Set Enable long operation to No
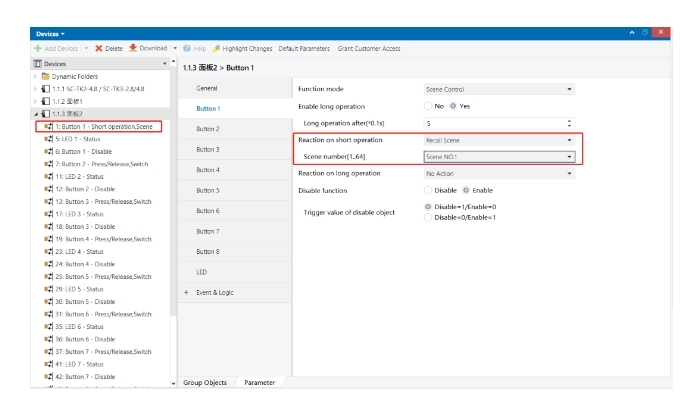 tap(429, 106)
